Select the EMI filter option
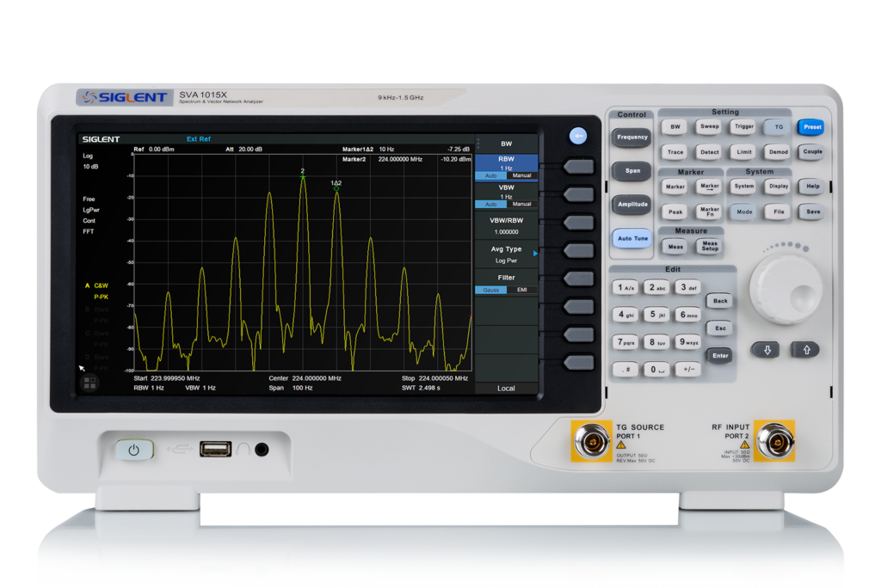 pos(522,291)
